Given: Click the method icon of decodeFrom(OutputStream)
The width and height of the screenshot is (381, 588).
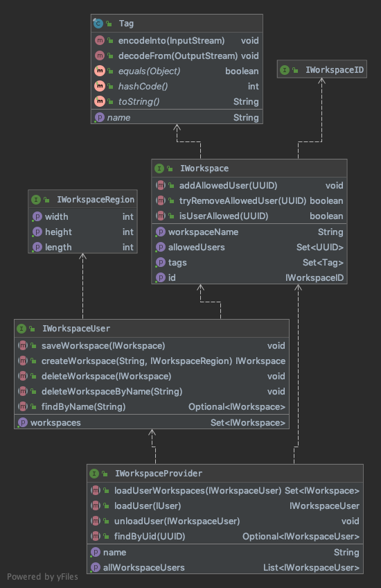Looking at the screenshot, I should coord(100,56).
